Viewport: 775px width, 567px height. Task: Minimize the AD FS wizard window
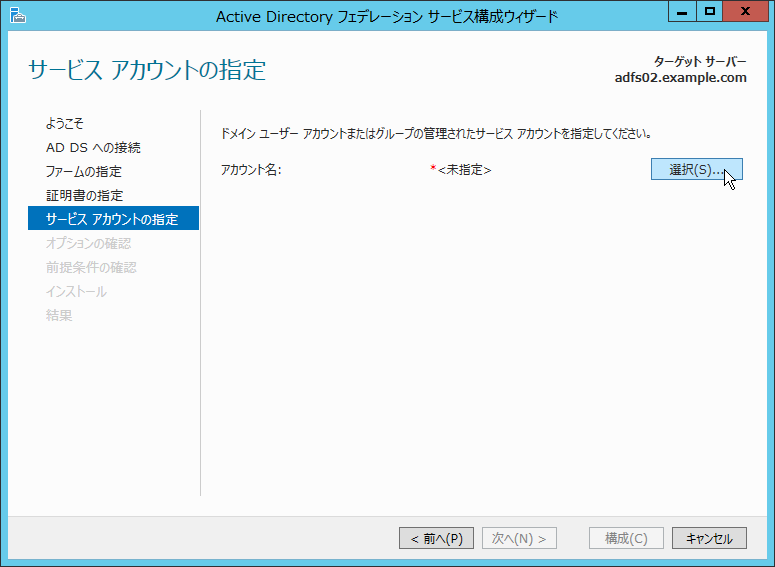point(682,12)
